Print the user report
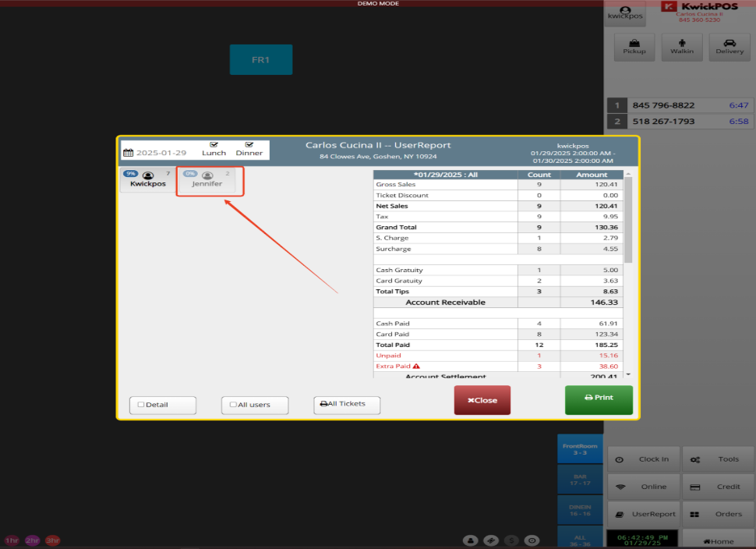 [599, 400]
